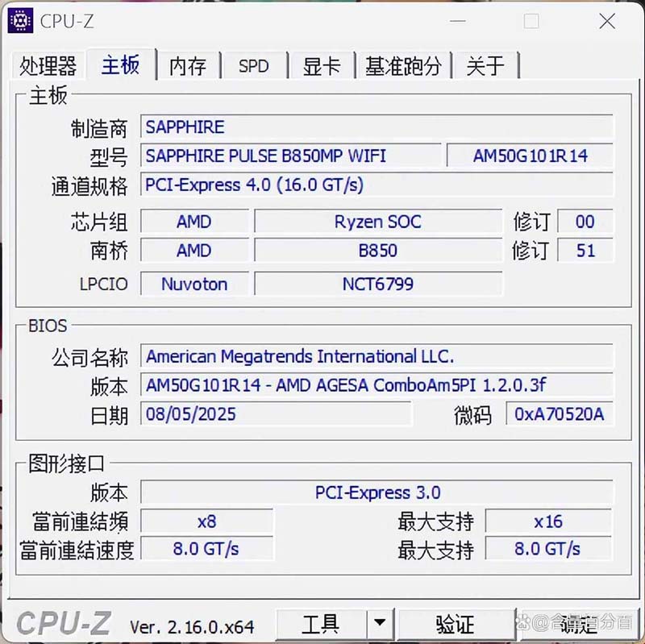Select the SAPPHIRE PULSE B850MP WIFI model field
Image resolution: width=645 pixels, height=644 pixels.
click(290, 156)
